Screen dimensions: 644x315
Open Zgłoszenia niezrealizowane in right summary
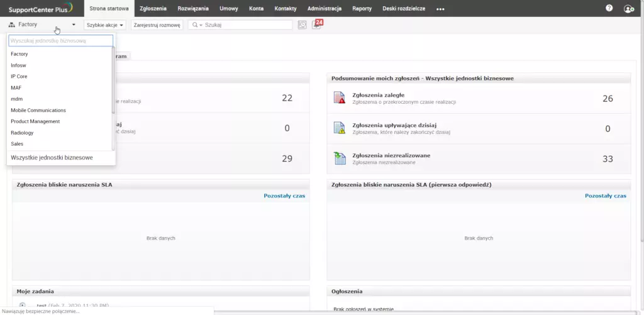click(x=391, y=156)
